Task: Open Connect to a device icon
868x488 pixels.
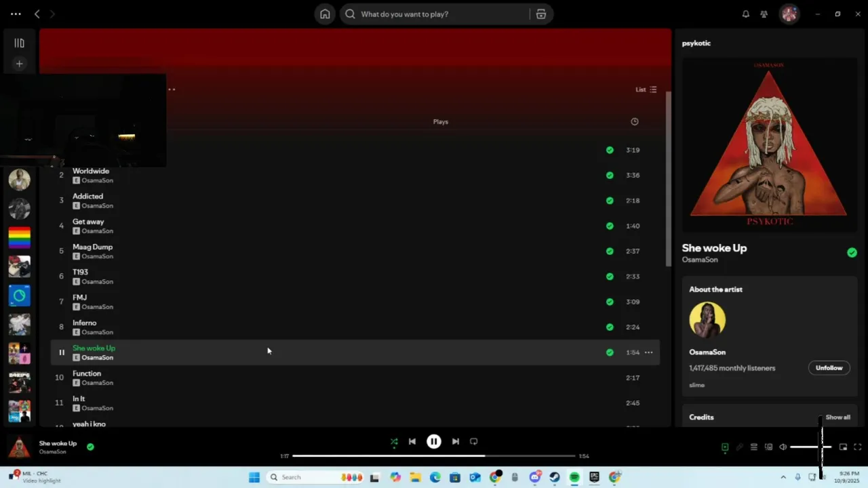Action: click(x=768, y=447)
